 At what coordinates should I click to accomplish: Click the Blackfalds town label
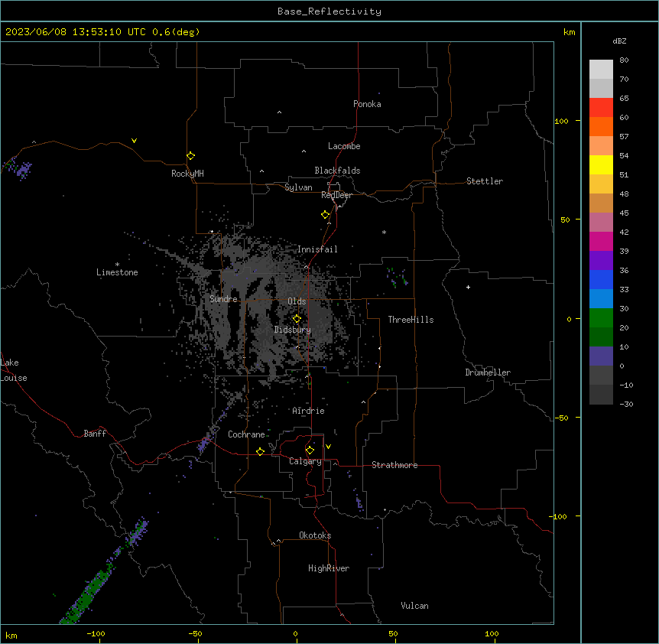point(337,171)
